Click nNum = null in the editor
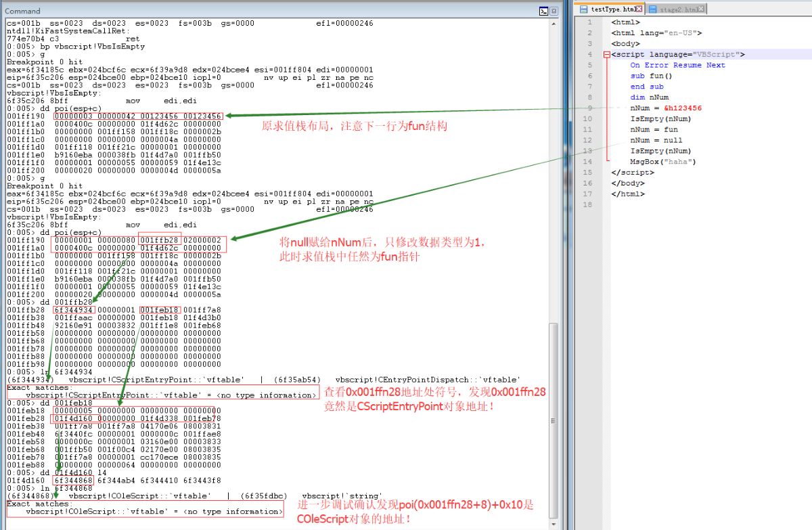Viewport: 812px width, 530px height. coord(656,140)
